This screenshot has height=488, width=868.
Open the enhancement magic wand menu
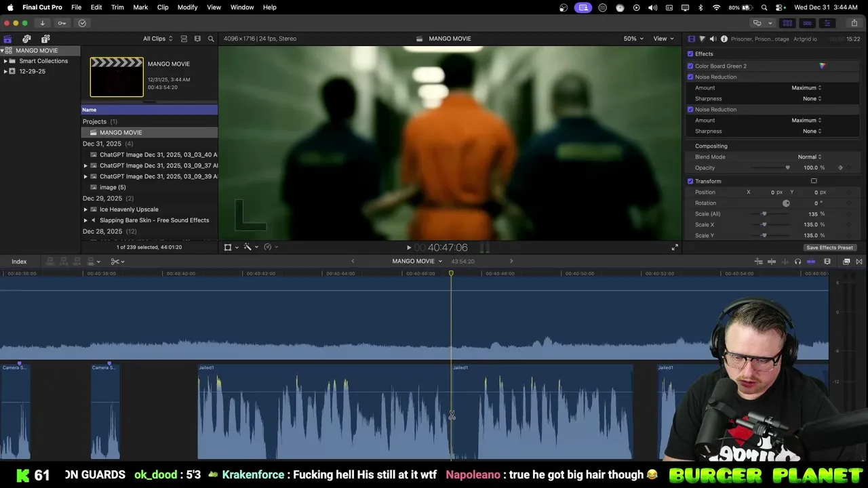250,247
